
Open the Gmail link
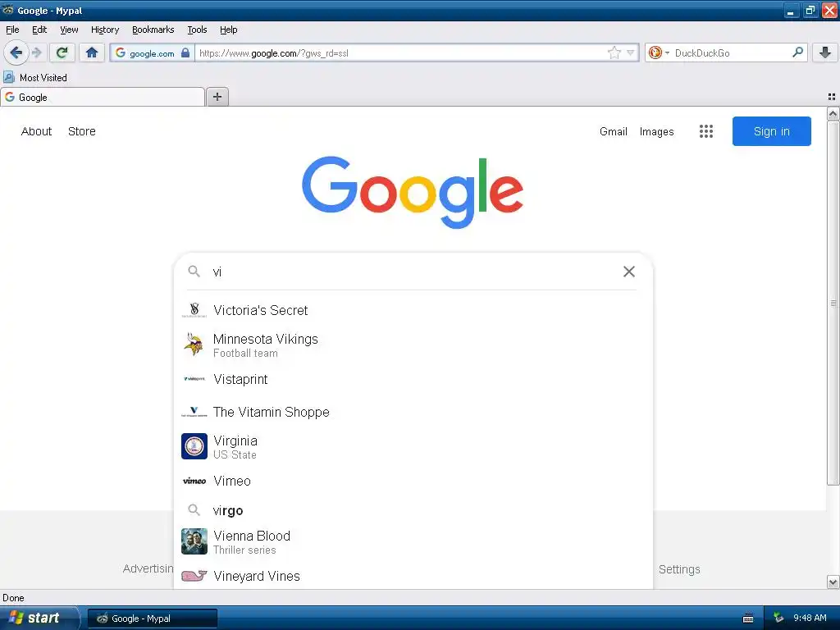614,131
